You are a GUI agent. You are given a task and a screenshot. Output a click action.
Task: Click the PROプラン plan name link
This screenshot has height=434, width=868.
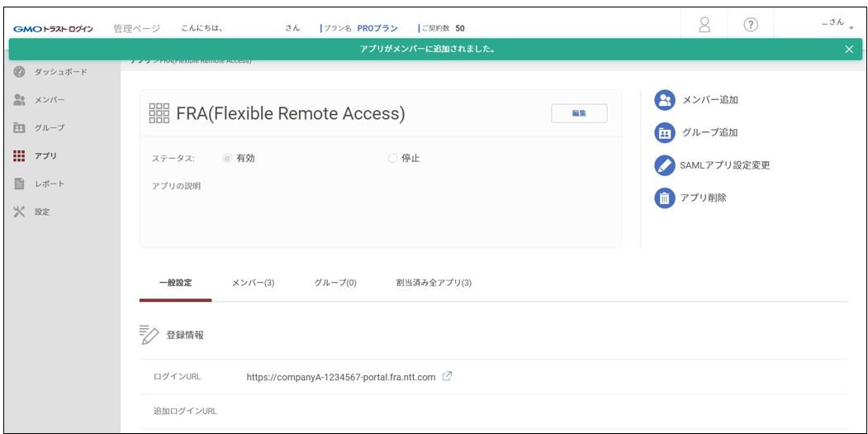click(377, 28)
